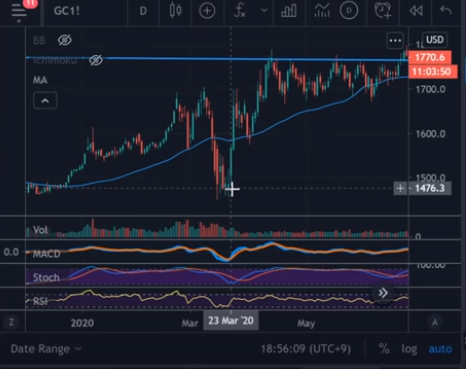
Task: Start bar replay with rewind icon
Action: [416, 11]
